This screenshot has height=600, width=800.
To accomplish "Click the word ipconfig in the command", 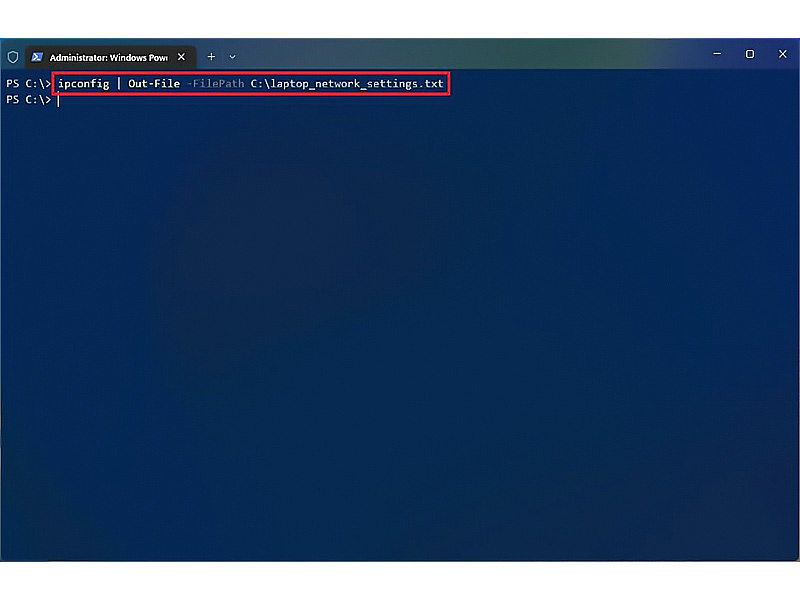I will [83, 84].
